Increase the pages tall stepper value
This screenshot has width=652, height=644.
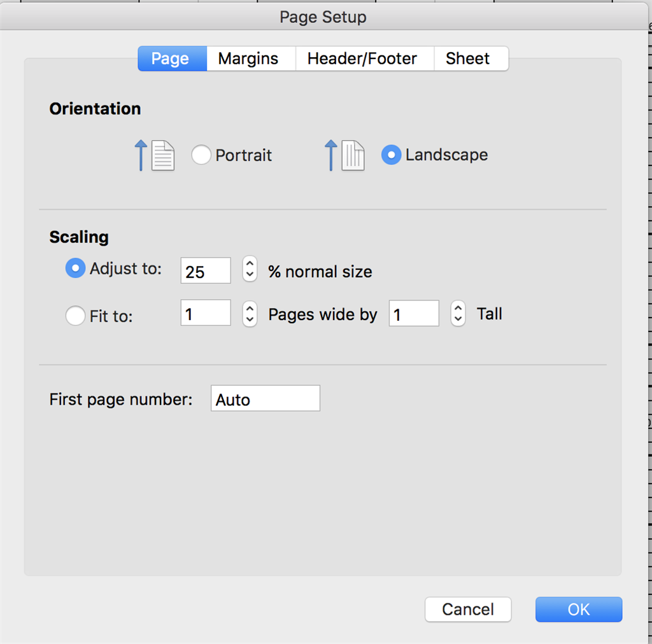[458, 308]
